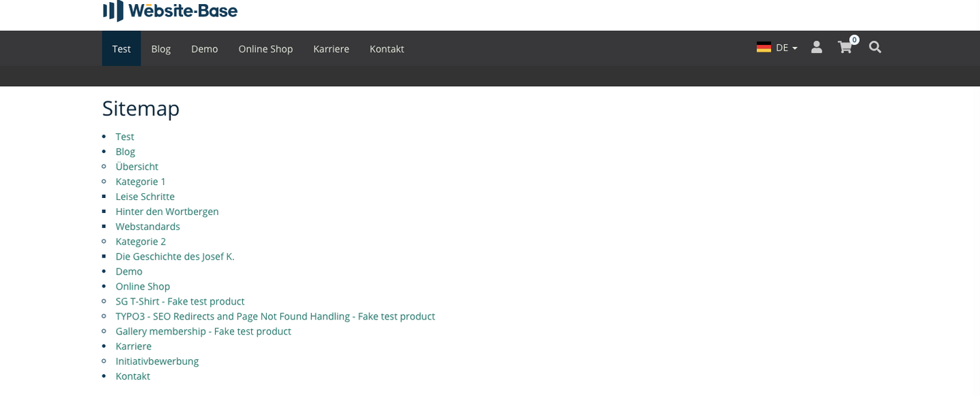Screen dimensions: 980x396
Task: Click the German flag icon
Action: point(762,46)
